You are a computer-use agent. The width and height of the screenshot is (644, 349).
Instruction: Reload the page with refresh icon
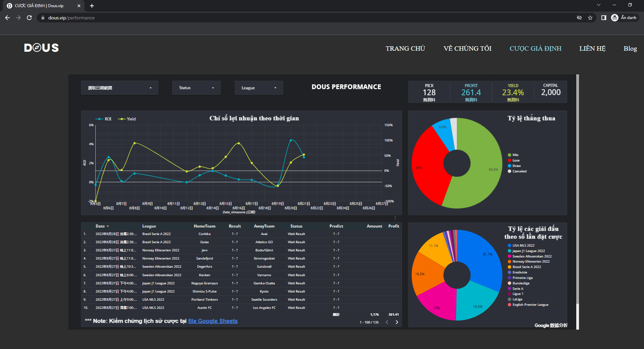(x=29, y=18)
